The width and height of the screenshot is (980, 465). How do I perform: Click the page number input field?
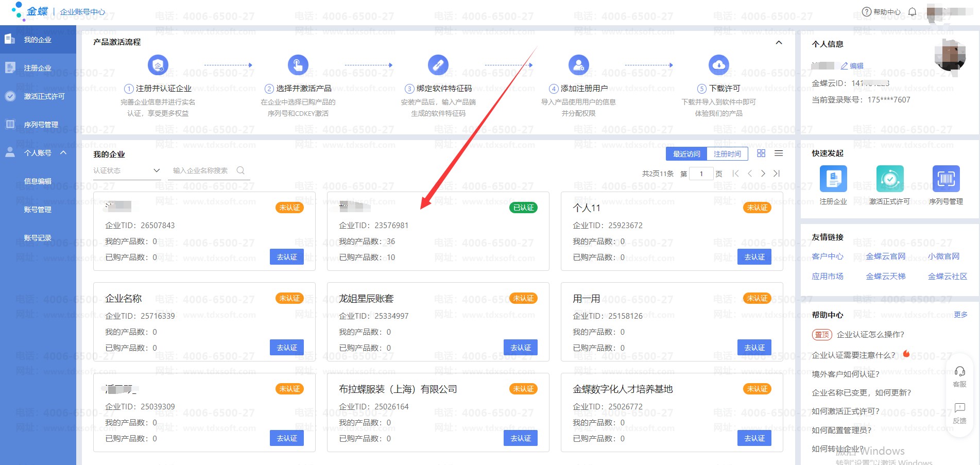coord(701,174)
